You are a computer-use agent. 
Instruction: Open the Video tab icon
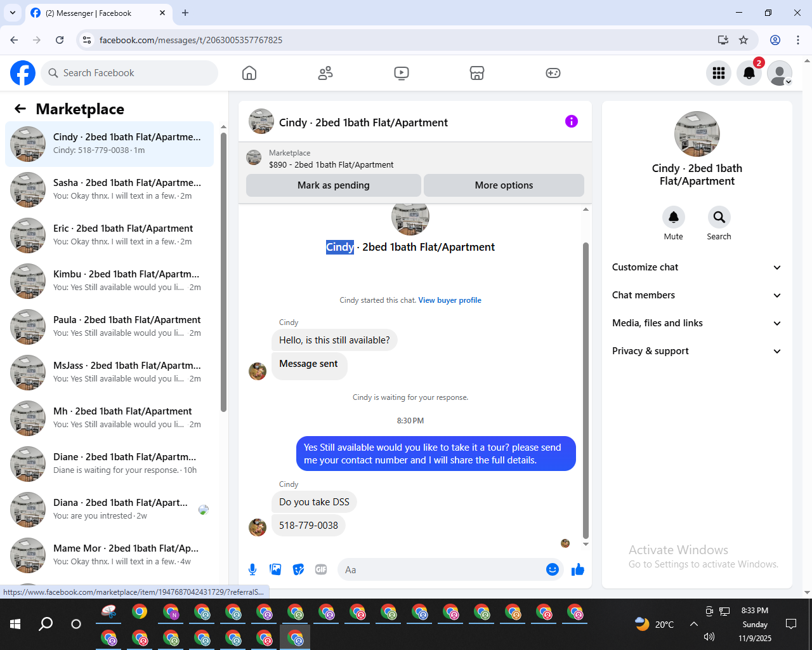click(x=402, y=73)
